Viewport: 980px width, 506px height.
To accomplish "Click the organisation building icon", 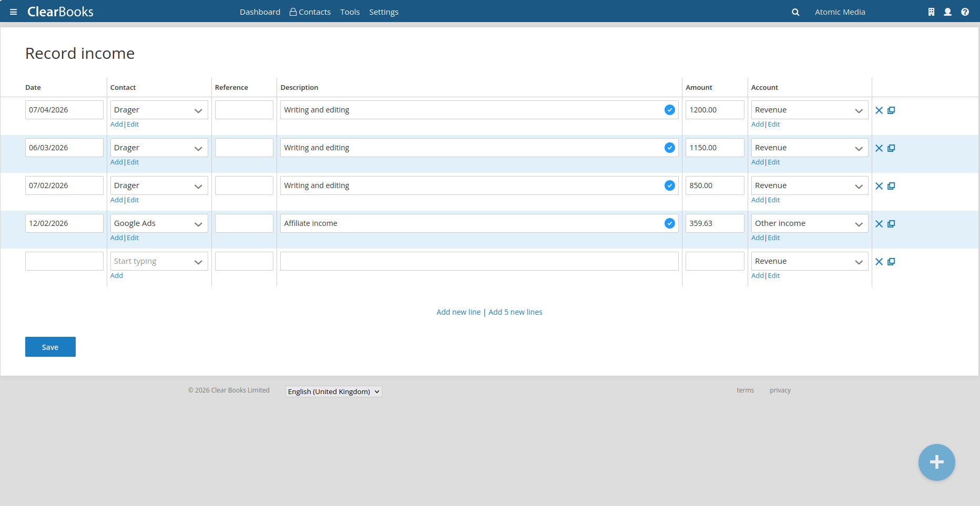I will tap(931, 12).
